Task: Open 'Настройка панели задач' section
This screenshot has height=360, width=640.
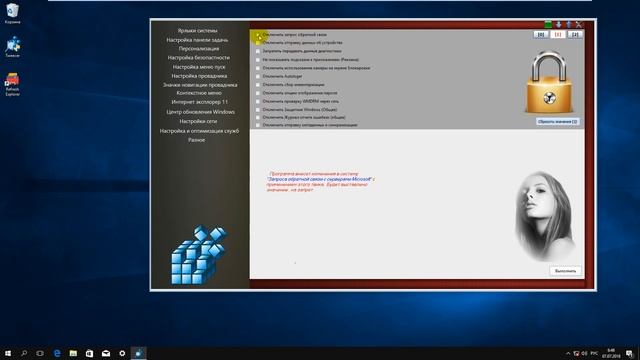Action: click(x=198, y=40)
